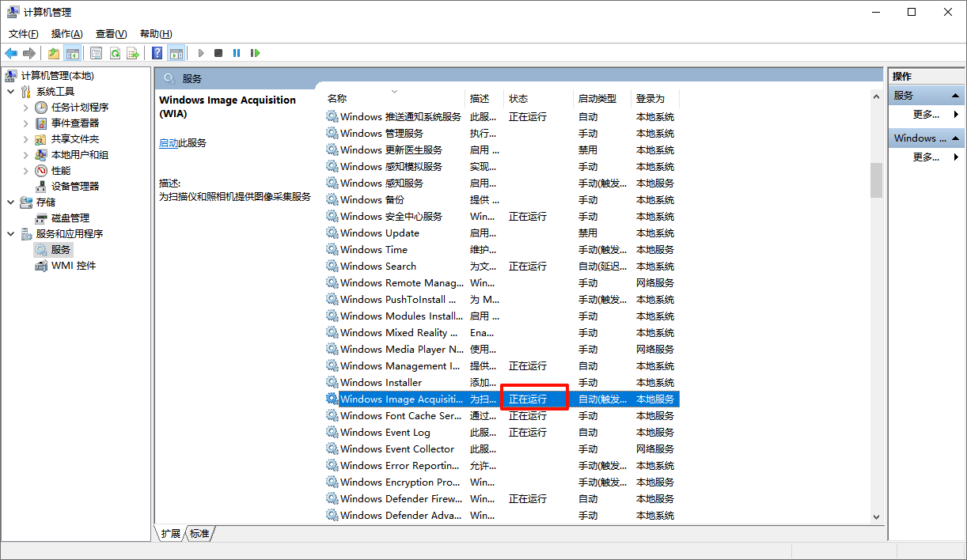This screenshot has height=560, width=967.
Task: Sort by the 描述 column header
Action: 484,99
